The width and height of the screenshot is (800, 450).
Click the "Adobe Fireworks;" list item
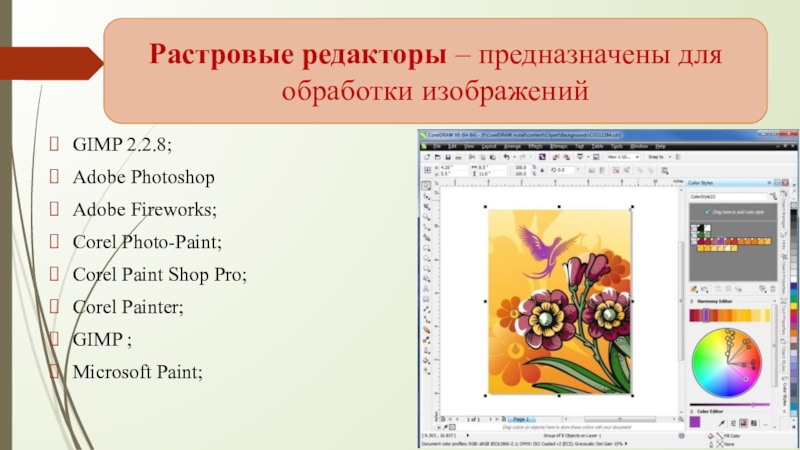pyautogui.click(x=145, y=210)
